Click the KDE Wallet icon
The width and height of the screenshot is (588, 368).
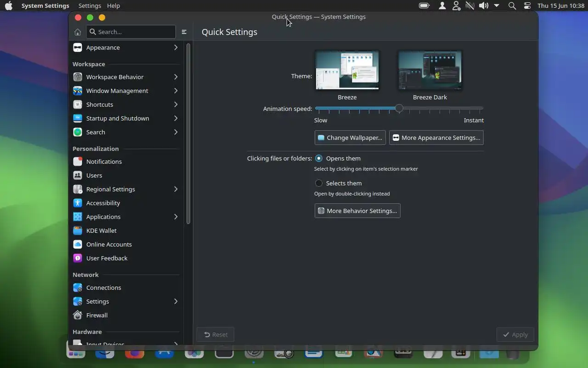pyautogui.click(x=78, y=230)
